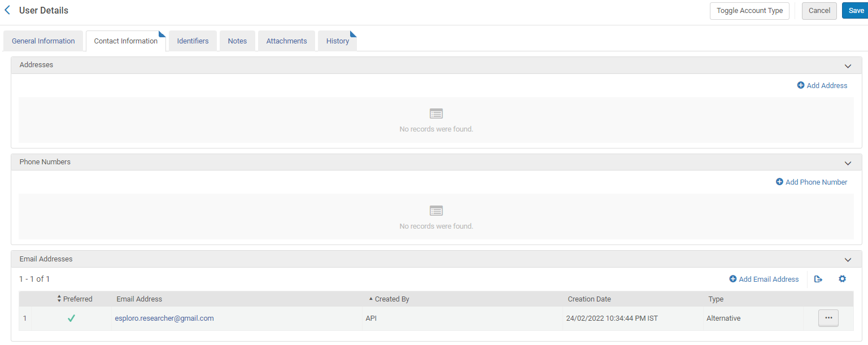Click the Addresses section header title
This screenshot has height=345, width=868.
click(36, 65)
